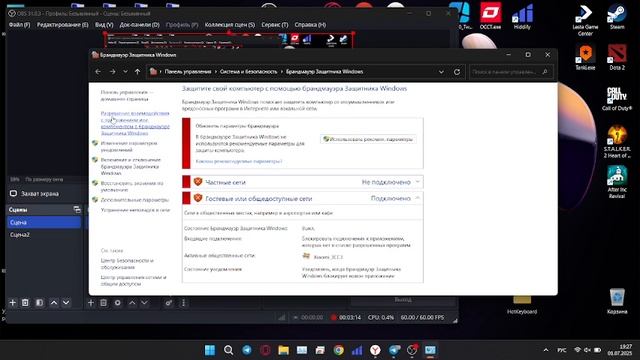The image size is (640, 360).
Task: Open Network and Sharing Center link
Action: coord(133,280)
